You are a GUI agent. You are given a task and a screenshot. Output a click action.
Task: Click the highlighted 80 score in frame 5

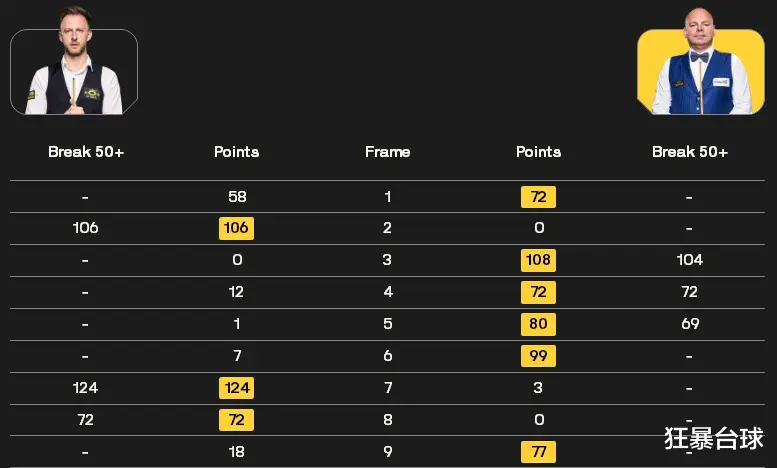click(x=538, y=324)
